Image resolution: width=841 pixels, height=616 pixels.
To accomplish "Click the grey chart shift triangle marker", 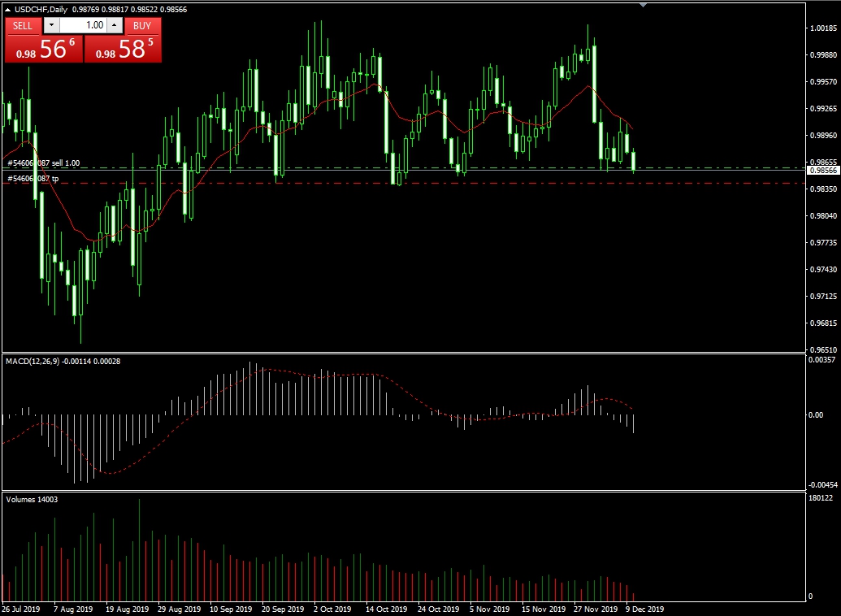I will pyautogui.click(x=644, y=5).
